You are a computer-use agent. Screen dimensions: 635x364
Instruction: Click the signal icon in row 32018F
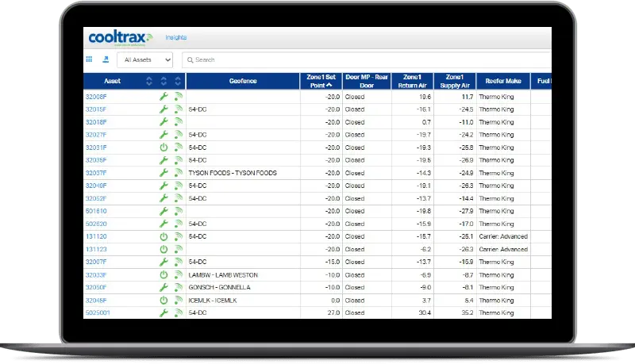click(x=178, y=122)
